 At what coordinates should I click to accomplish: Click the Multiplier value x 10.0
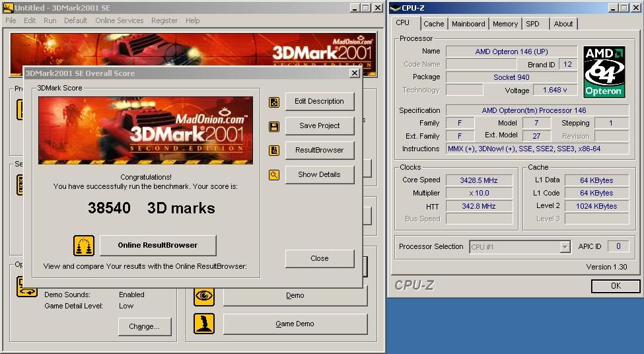click(479, 193)
